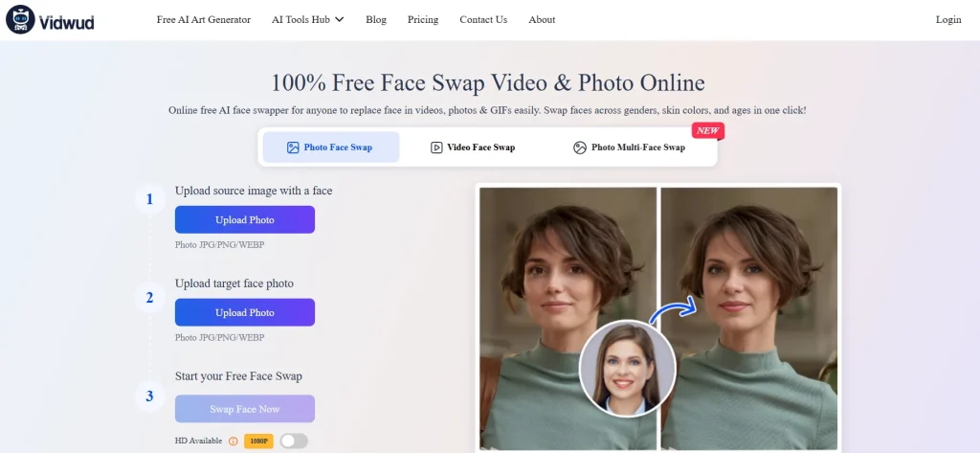This screenshot has height=453, width=980.
Task: Click the 'Online free AI face swapper' description
Action: pos(487,110)
